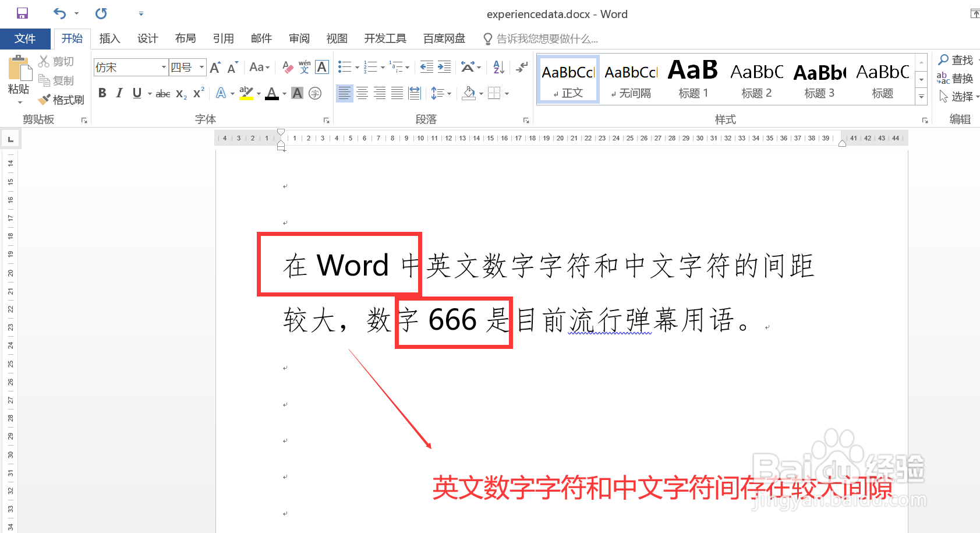
Task: Open the Change Case (Aa) dropdown
Action: click(260, 68)
